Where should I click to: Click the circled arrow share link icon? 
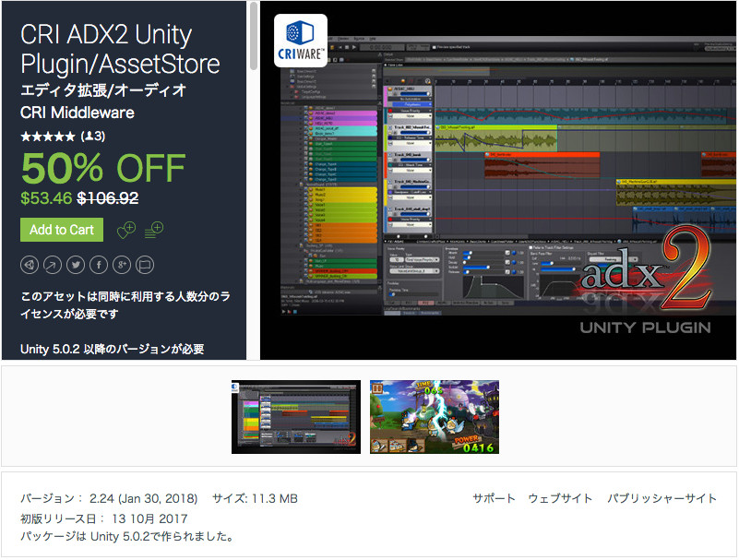coord(53,265)
